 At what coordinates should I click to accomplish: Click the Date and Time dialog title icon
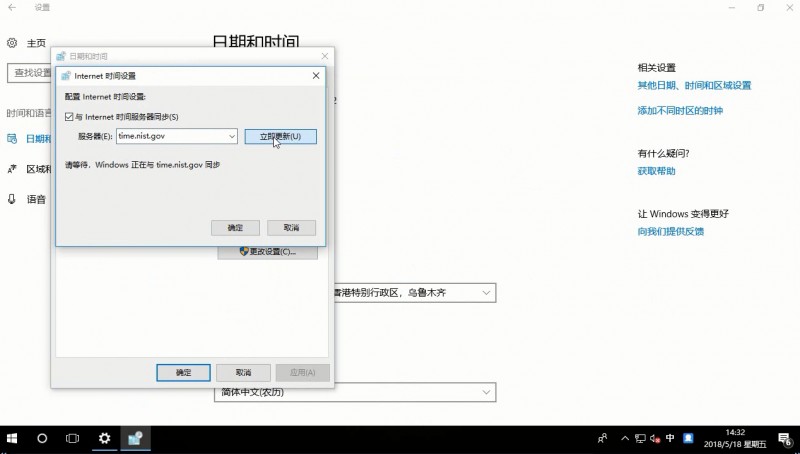pos(61,56)
